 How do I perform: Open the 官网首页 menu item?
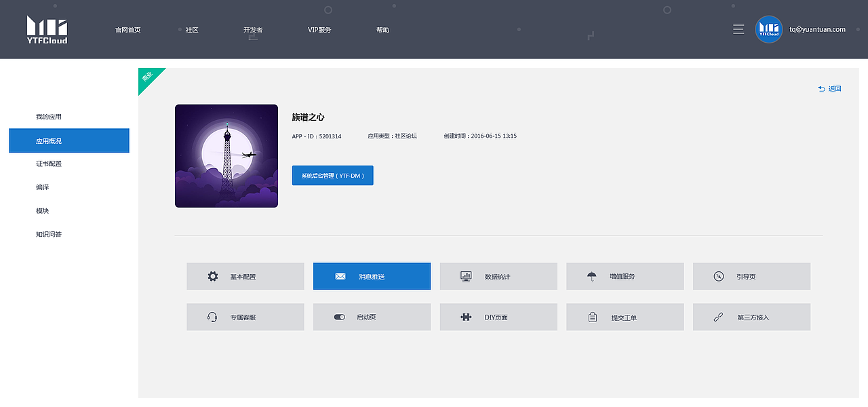(x=129, y=29)
